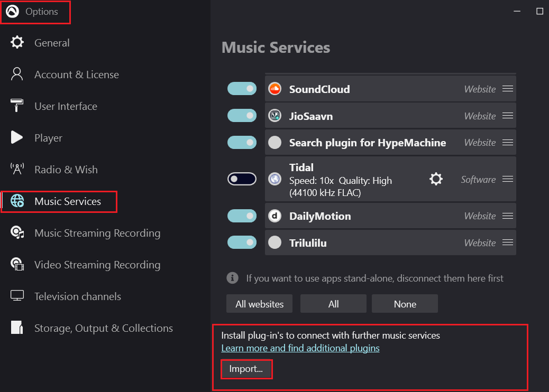Select the SoundCloud service name
This screenshot has height=392, width=549.
(x=319, y=89)
